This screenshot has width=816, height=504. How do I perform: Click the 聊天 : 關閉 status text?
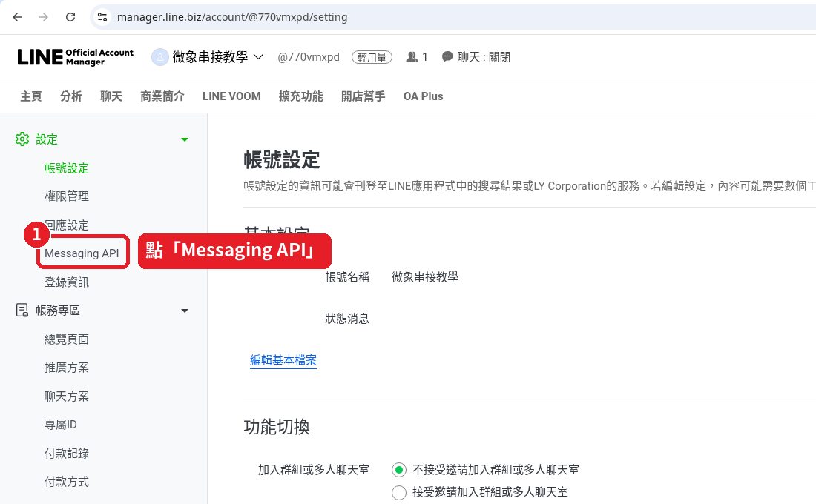tap(484, 57)
